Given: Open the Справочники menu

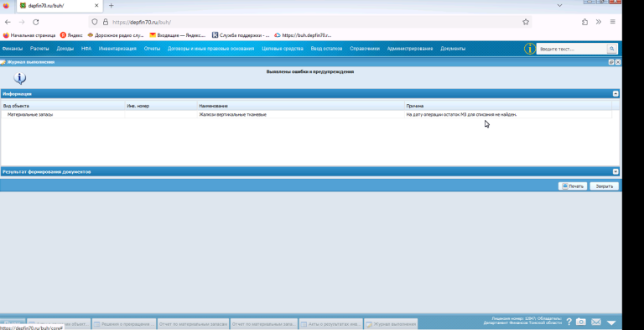Looking at the screenshot, I should pos(365,49).
